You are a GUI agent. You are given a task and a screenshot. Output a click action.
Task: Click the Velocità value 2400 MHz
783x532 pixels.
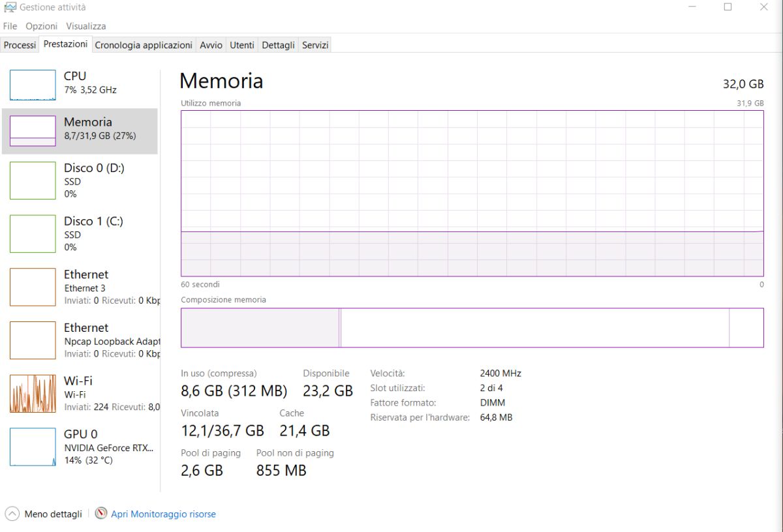point(500,374)
